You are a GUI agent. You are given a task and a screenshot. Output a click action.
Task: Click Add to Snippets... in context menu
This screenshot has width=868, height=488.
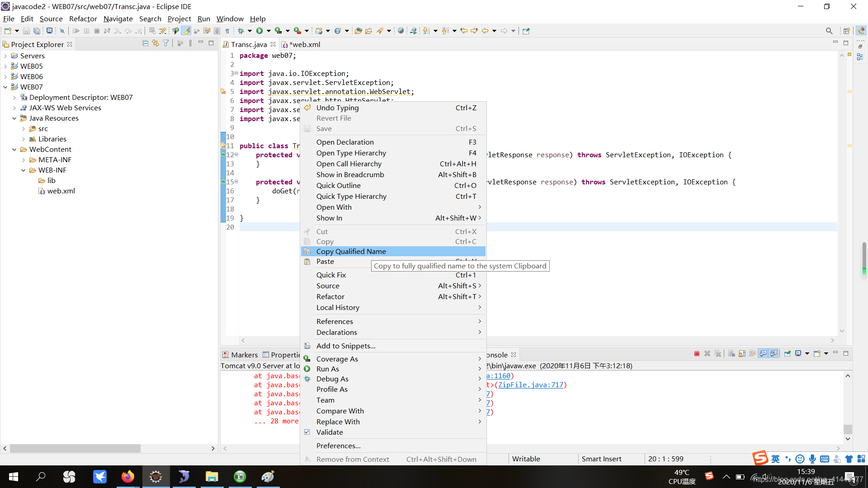(393, 346)
